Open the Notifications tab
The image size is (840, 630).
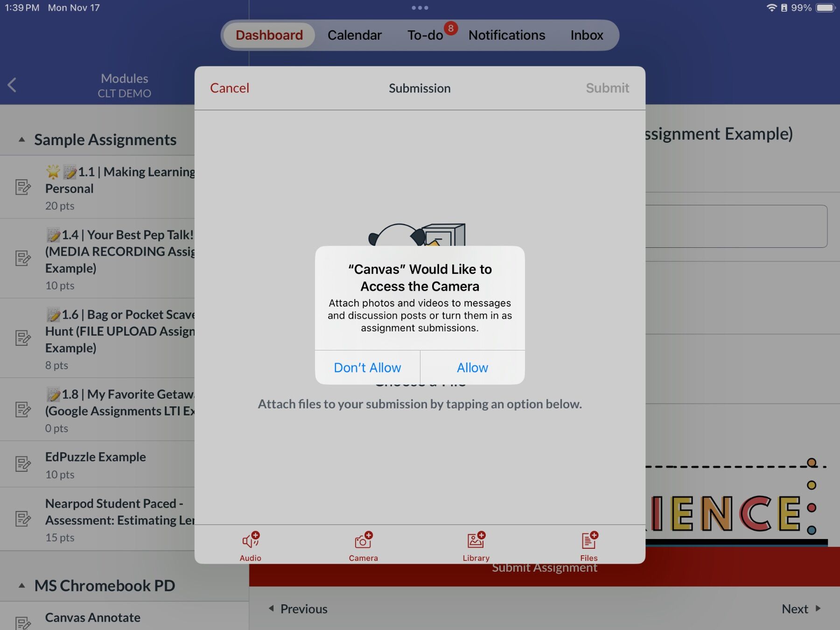pos(507,35)
